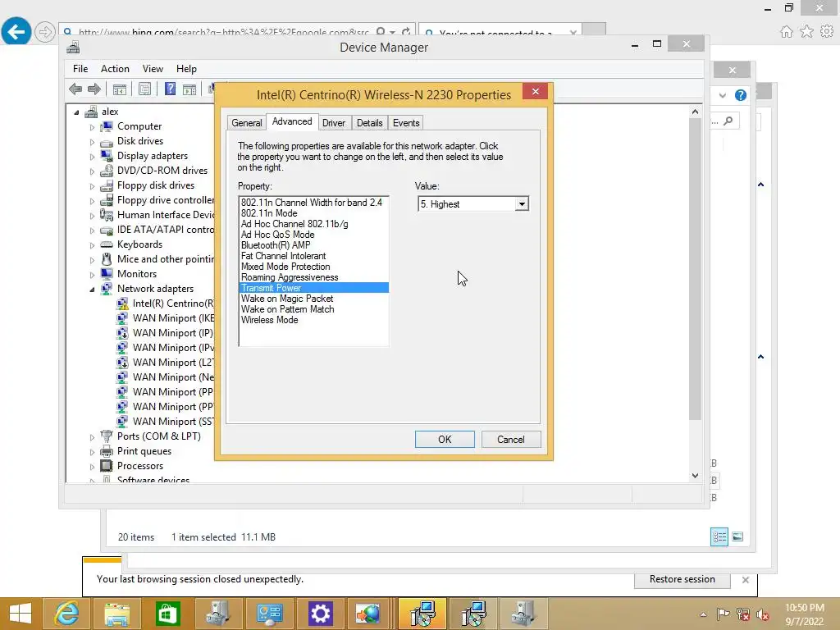Switch to the Driver tab

pyautogui.click(x=334, y=123)
